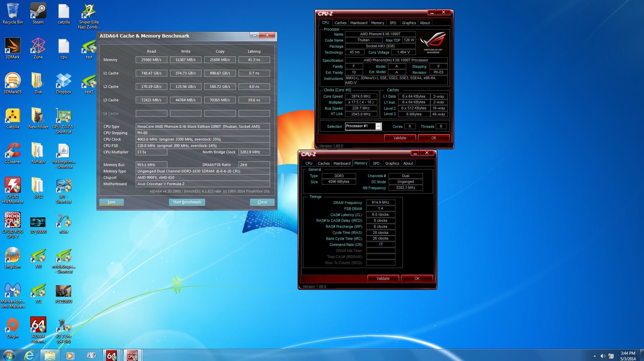Switch to AIDA64 taskbar button
The width and height of the screenshot is (644, 361).
[111, 355]
